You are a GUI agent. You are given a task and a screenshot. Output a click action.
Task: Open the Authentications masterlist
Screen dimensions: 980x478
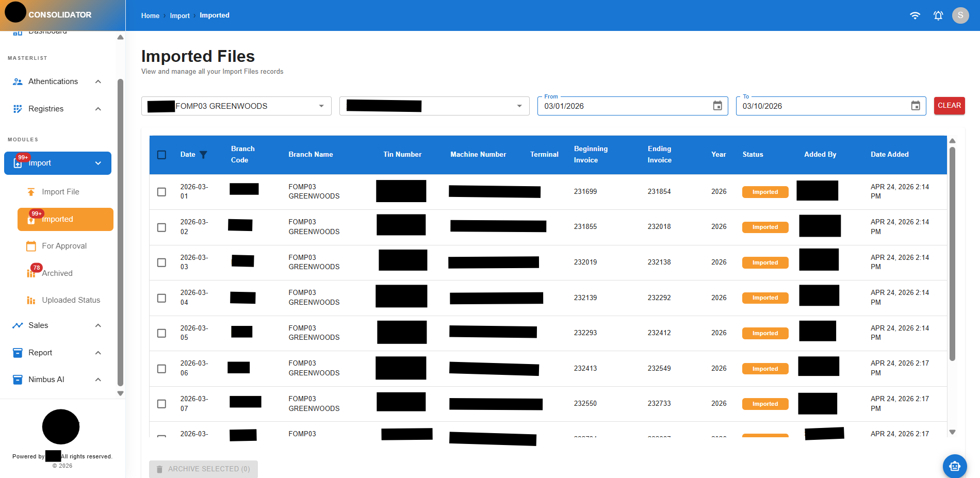tap(53, 81)
